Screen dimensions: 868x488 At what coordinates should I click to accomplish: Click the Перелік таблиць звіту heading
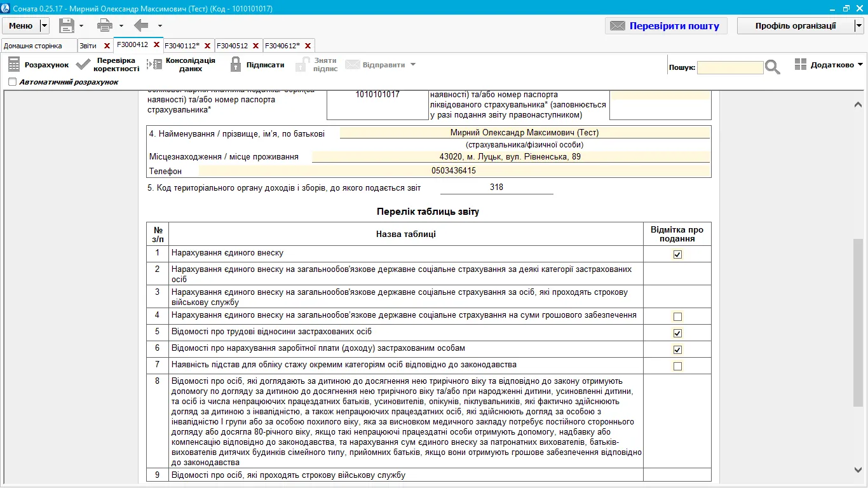click(x=428, y=212)
